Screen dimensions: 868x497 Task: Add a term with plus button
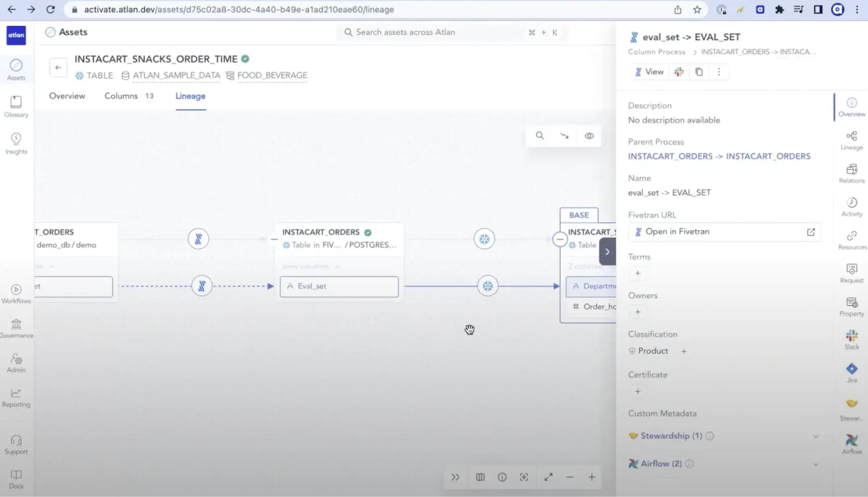pos(637,273)
